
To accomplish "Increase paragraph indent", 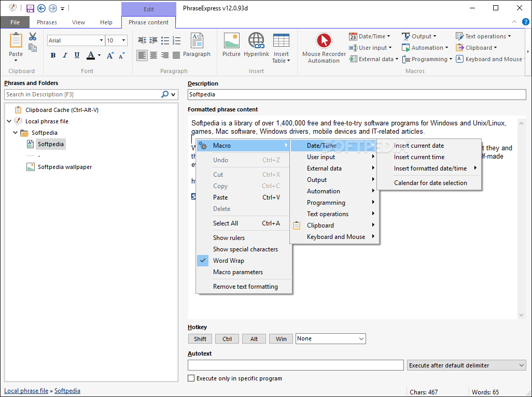I will point(153,40).
